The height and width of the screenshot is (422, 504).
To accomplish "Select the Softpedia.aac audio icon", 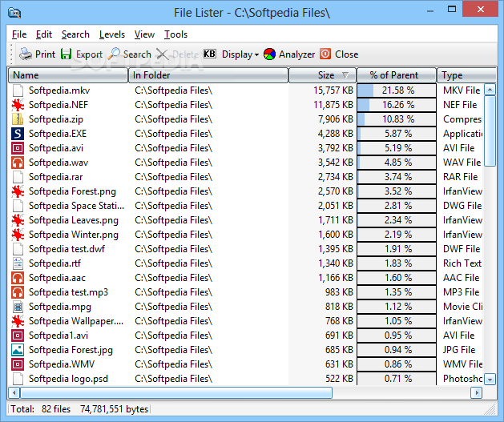I will (x=18, y=278).
